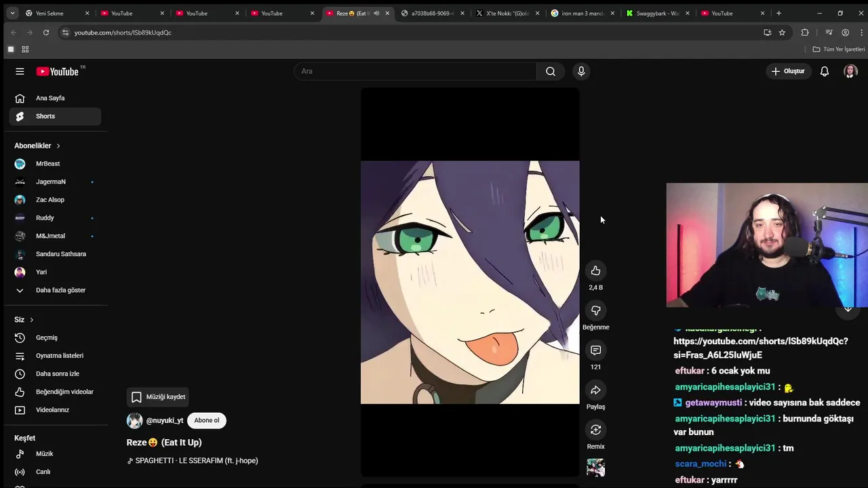Open the apps grid in bookmarks bar
Viewport: 868px width, 488px height.
pyautogui.click(x=25, y=49)
